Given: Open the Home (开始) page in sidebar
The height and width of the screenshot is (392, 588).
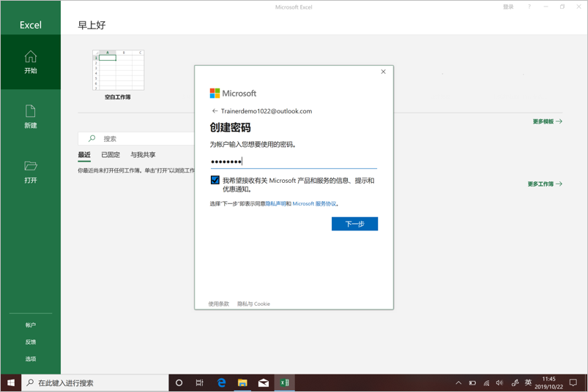Looking at the screenshot, I should [x=30, y=62].
